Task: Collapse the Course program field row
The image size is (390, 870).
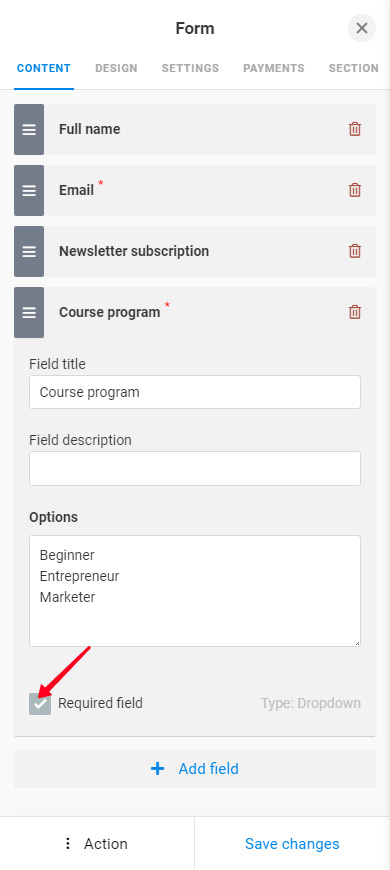Action: point(195,312)
